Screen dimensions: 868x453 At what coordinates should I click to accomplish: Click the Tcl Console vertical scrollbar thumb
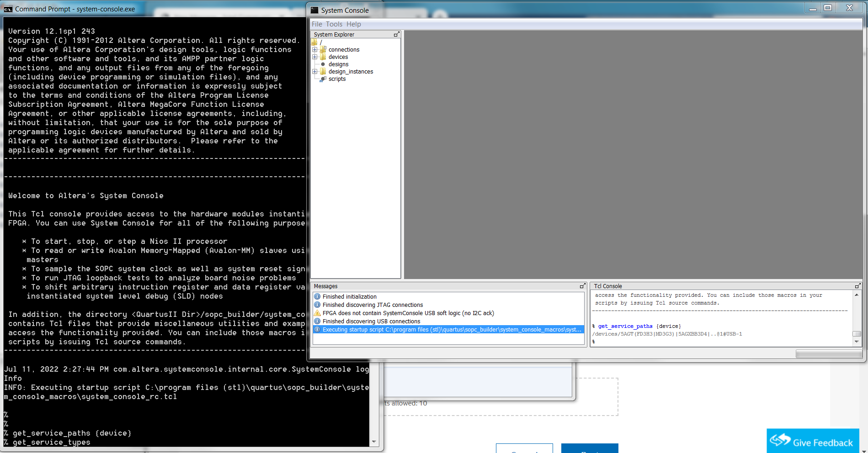click(857, 334)
